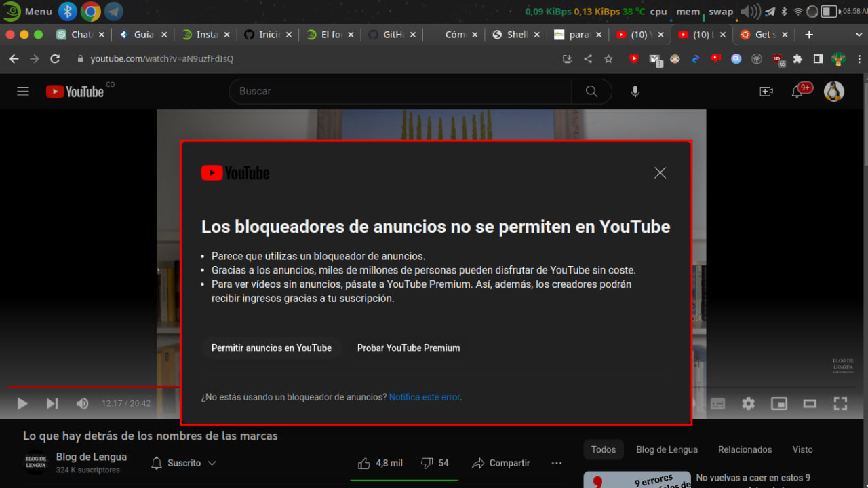Share this page from address bar

coord(588,59)
